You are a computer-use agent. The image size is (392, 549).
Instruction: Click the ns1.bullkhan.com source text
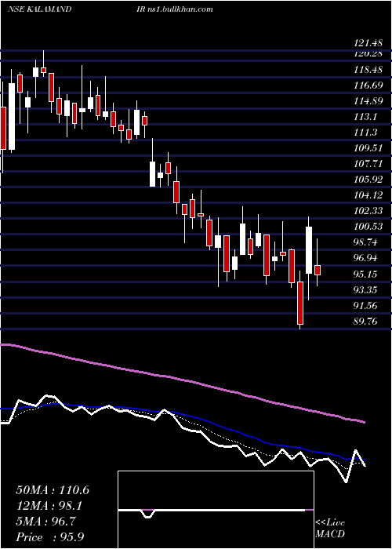click(180, 9)
